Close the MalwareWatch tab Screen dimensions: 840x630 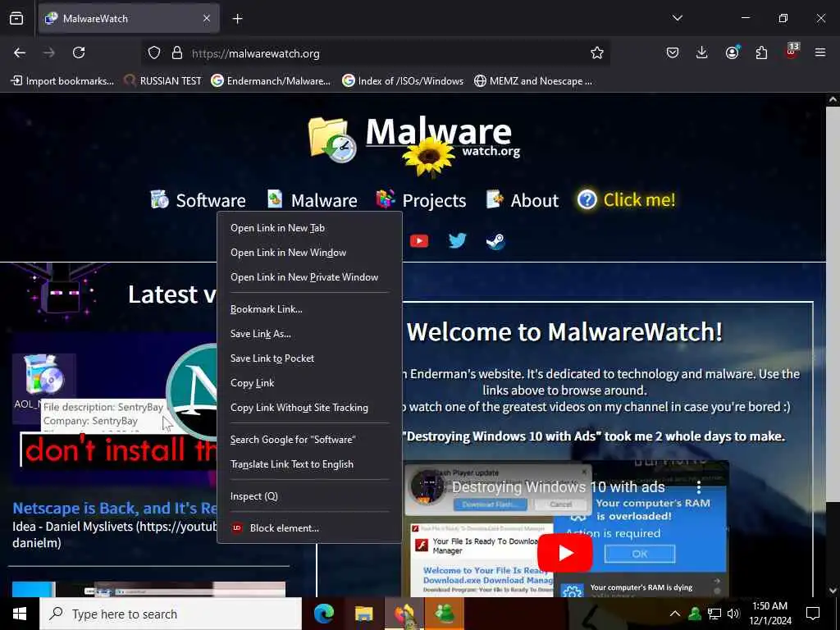pos(207,18)
